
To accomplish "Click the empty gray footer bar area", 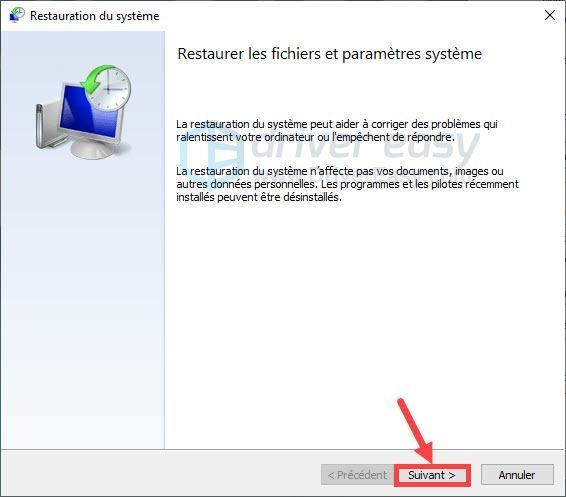I will (161, 473).
